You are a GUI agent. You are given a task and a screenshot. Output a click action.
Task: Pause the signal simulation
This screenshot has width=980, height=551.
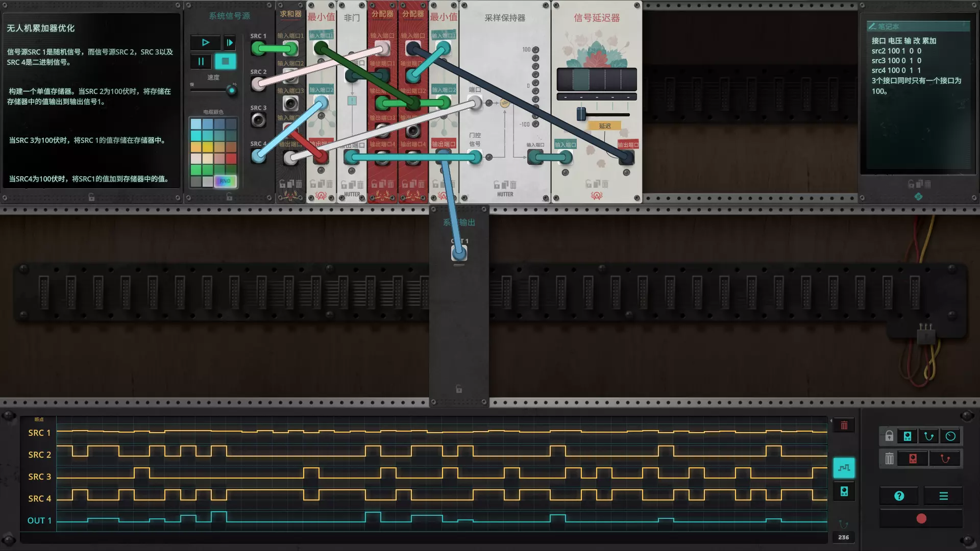201,62
